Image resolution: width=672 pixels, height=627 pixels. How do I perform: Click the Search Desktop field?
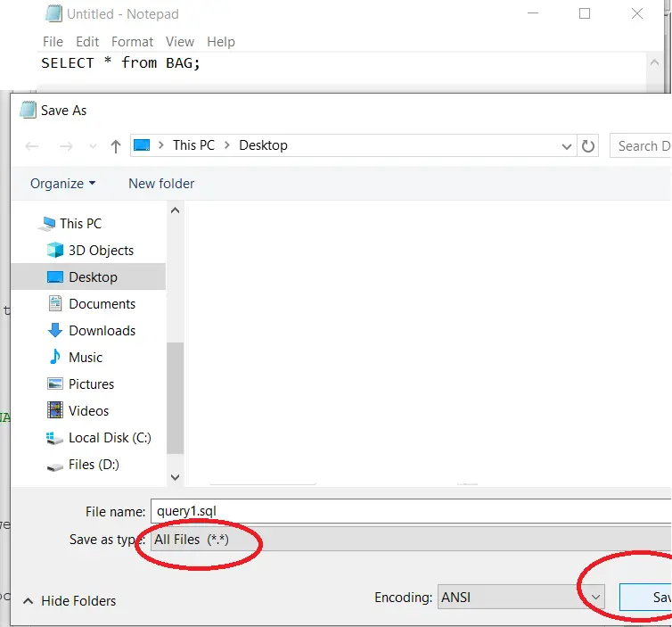641,145
